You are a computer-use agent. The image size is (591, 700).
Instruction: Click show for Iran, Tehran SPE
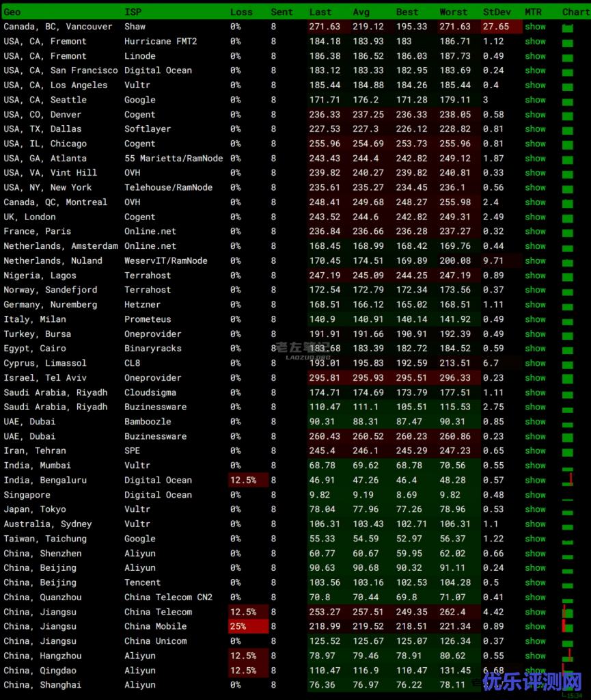(535, 451)
